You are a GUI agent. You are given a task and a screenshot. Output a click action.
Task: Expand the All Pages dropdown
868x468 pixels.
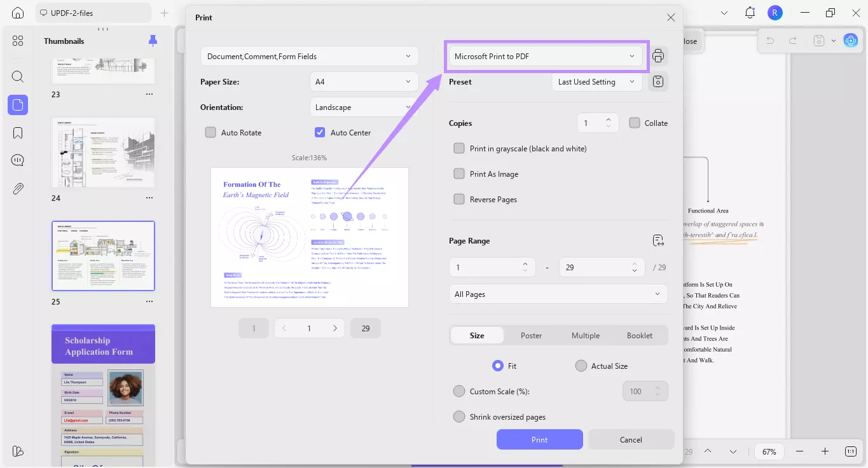(558, 294)
